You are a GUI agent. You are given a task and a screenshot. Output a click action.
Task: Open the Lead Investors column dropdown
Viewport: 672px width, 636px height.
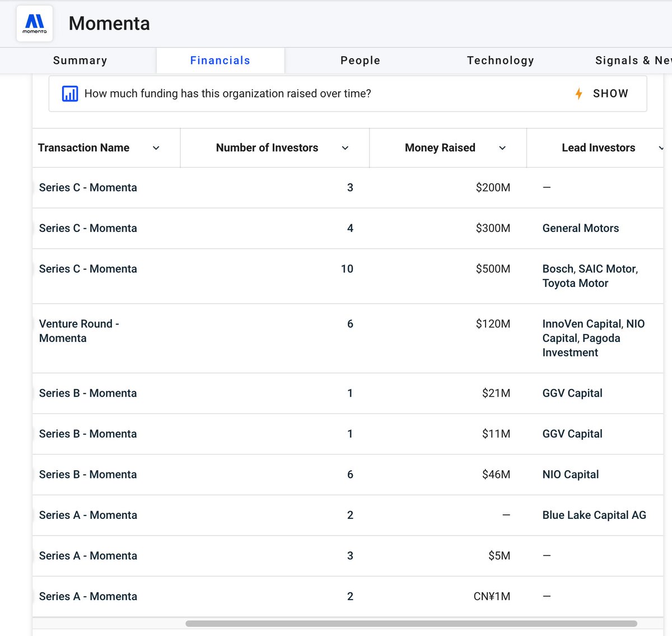[661, 148]
